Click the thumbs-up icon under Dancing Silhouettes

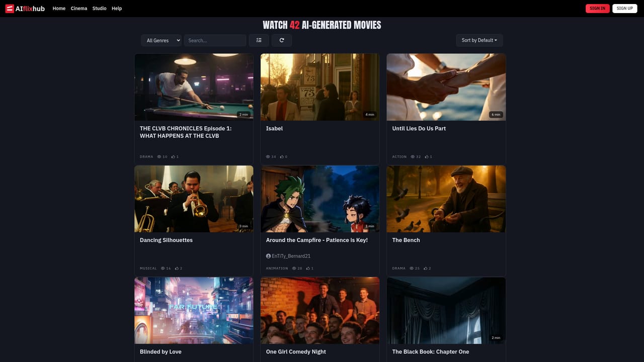(177, 268)
